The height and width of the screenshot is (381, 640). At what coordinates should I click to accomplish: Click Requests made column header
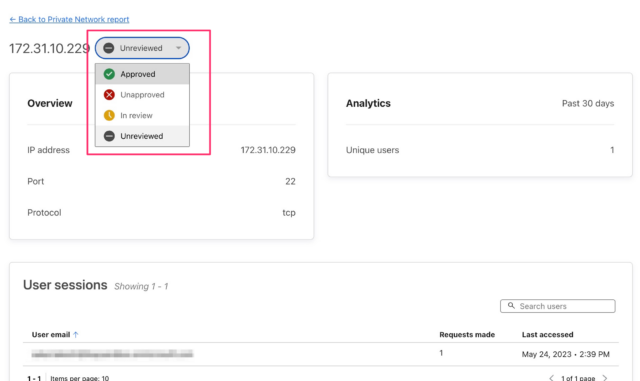(467, 334)
